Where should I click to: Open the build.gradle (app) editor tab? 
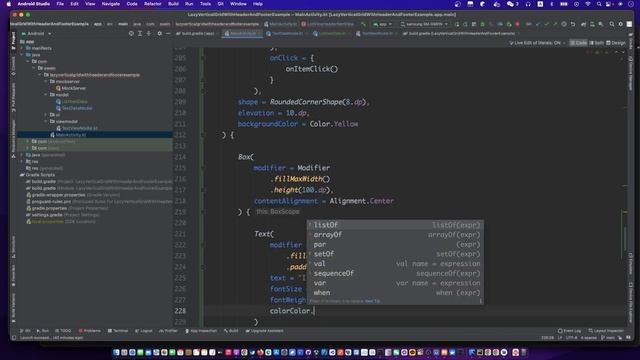[196, 33]
